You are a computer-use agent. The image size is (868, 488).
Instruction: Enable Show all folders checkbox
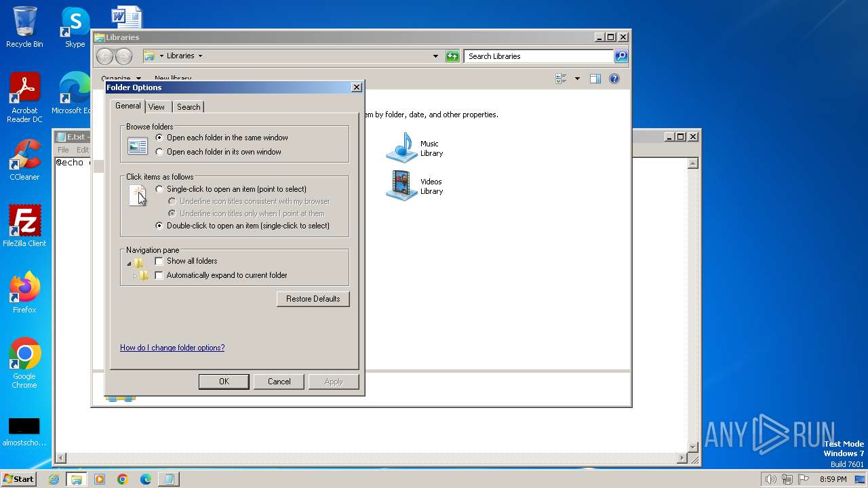click(x=186, y=261)
